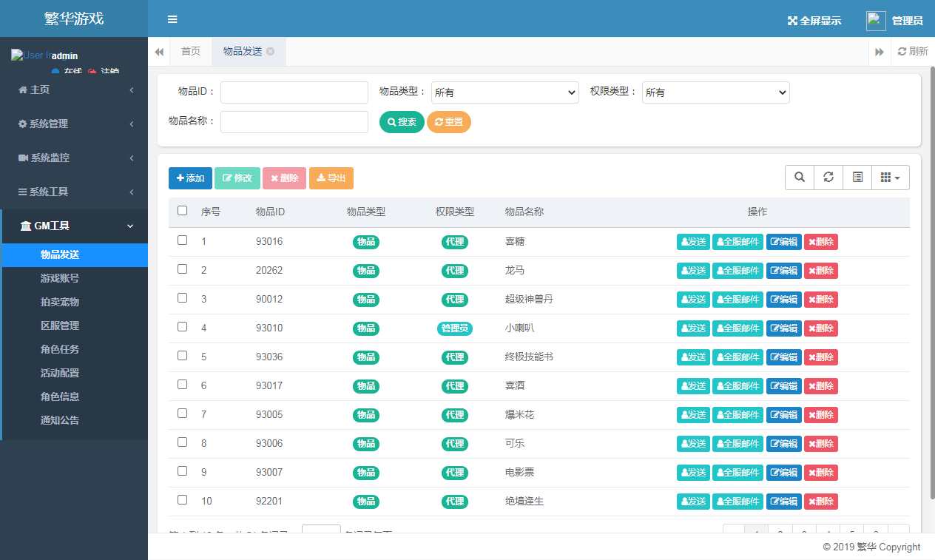Click the table refresh icon
935x560 pixels.
[828, 178]
